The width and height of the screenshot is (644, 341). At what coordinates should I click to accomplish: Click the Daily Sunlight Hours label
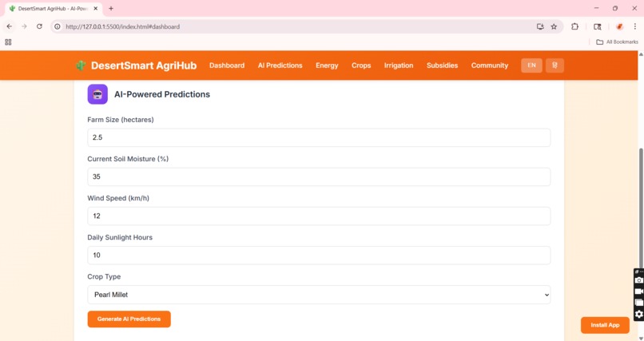point(120,237)
